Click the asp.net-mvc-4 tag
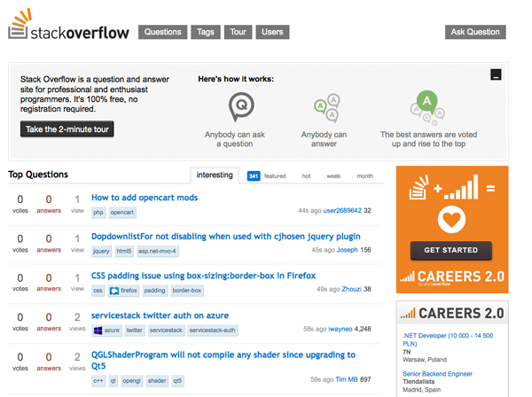Image resolution: width=532 pixels, height=397 pixels. [x=157, y=251]
